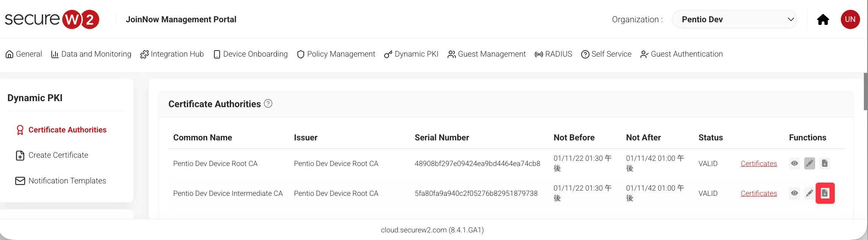Screen dimensions: 868x240
Task: Click the page vertical scrollbar thumb
Action: click(865, 92)
